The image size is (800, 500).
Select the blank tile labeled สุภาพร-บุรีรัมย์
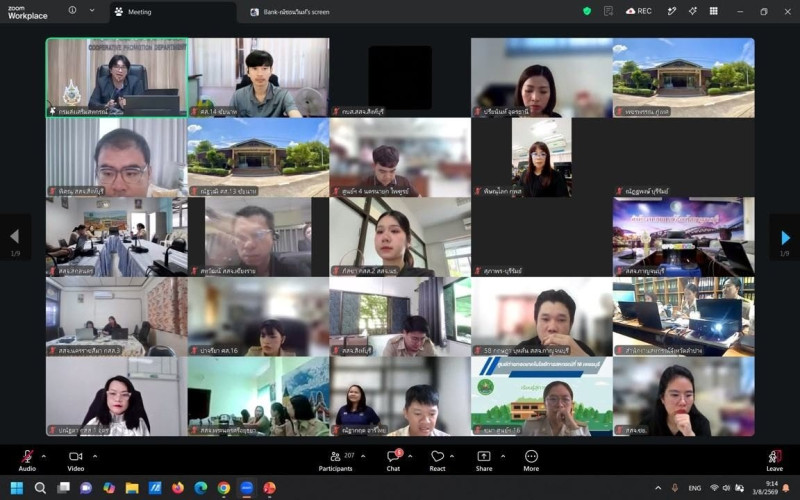[542, 237]
